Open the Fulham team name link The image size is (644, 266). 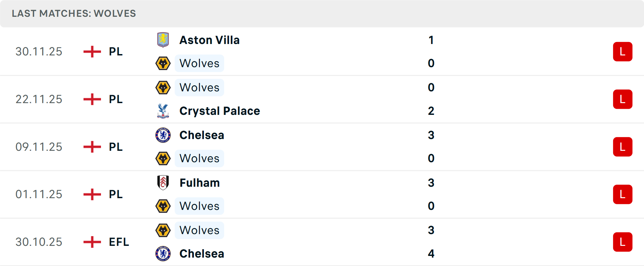click(200, 183)
